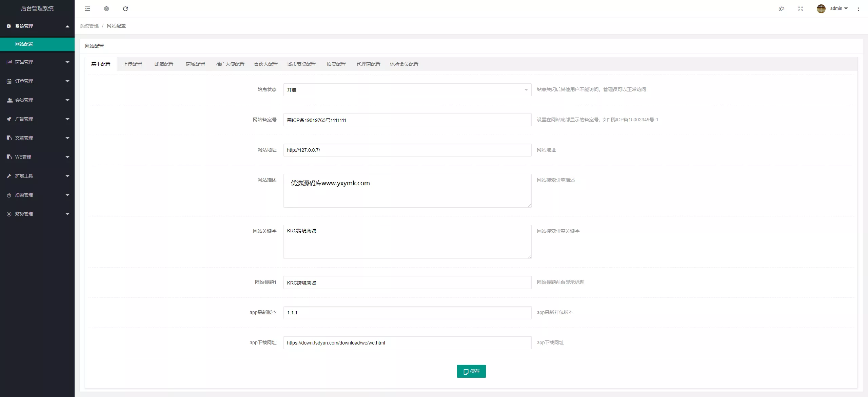Switch to the 城市节点配置 tab
This screenshot has width=868, height=397.
point(301,64)
